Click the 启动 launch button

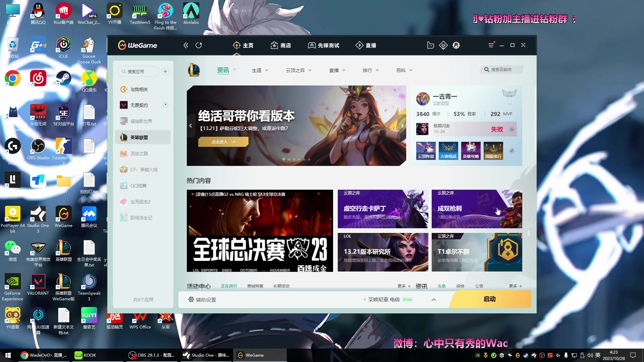tap(490, 299)
